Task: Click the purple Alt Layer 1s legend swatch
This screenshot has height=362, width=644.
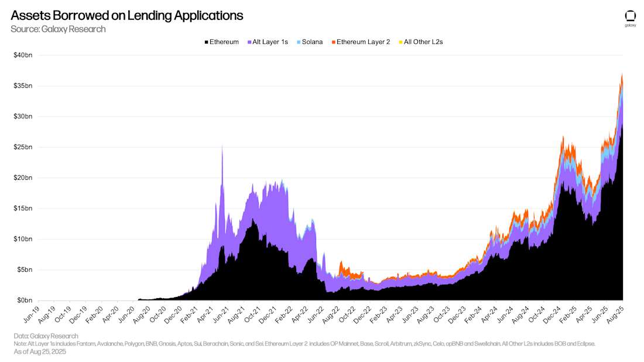Action: point(249,42)
